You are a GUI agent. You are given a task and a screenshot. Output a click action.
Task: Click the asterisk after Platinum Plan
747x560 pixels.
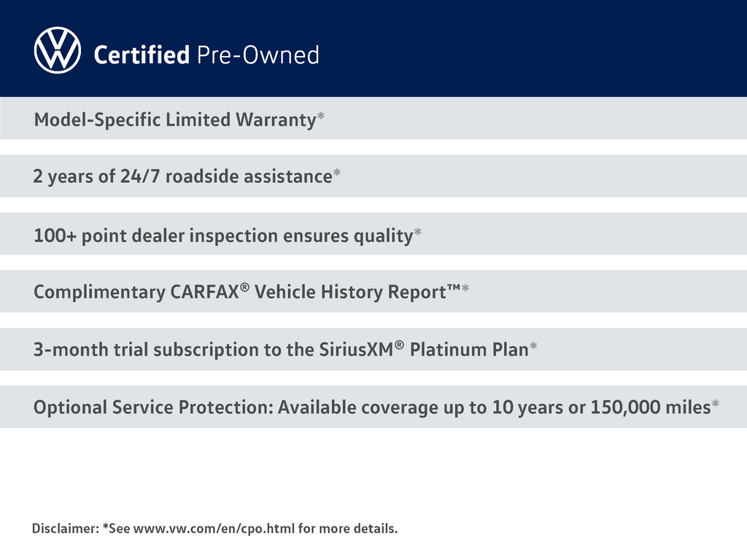[533, 348]
